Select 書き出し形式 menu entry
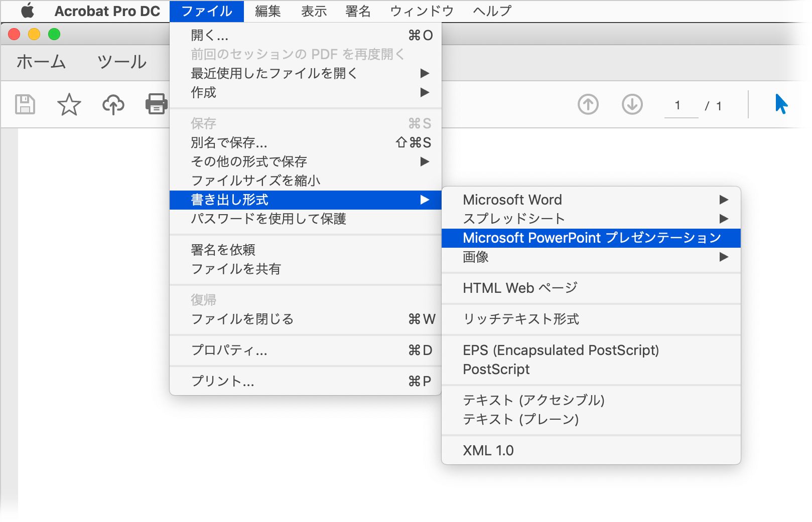 pyautogui.click(x=306, y=200)
